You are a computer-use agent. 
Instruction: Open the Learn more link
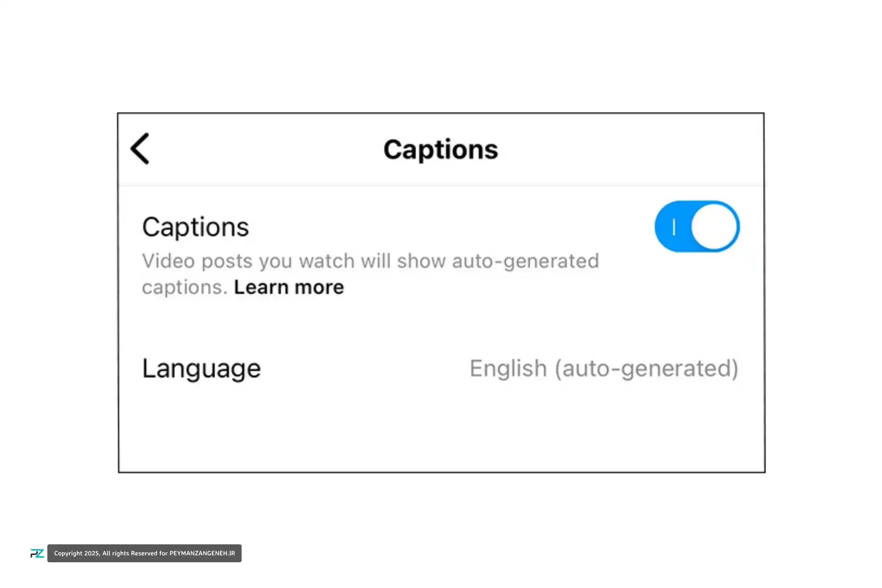[x=288, y=287]
